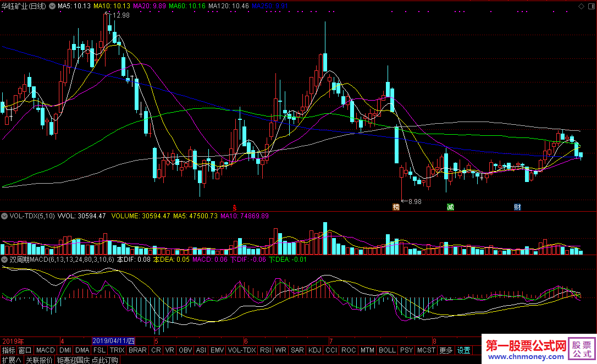Switch to the FSL indicator
Image resolution: width=597 pixels, height=364 pixels.
(x=99, y=350)
